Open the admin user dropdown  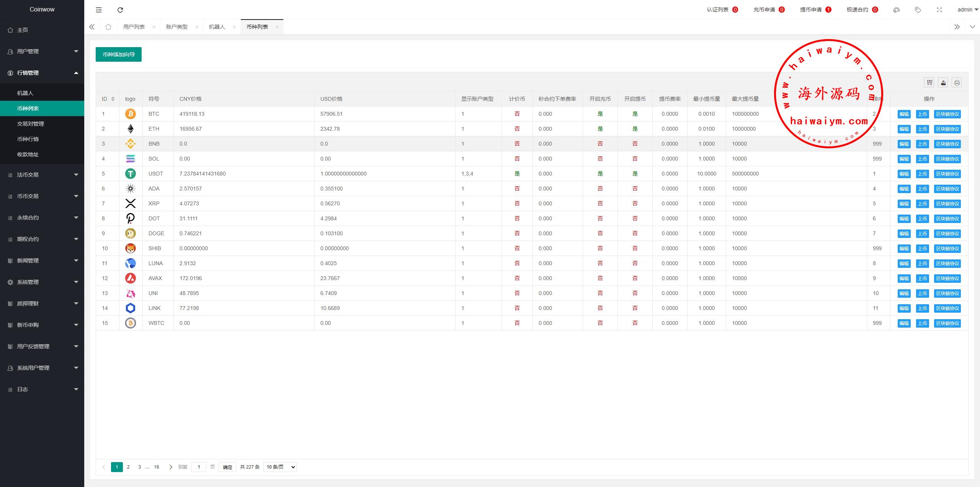click(x=968, y=10)
